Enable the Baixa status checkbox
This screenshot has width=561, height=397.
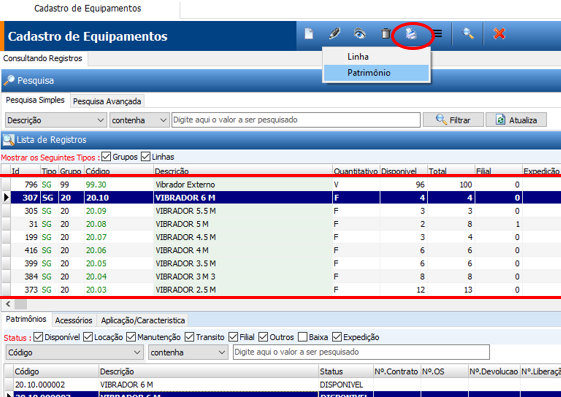pos(303,337)
